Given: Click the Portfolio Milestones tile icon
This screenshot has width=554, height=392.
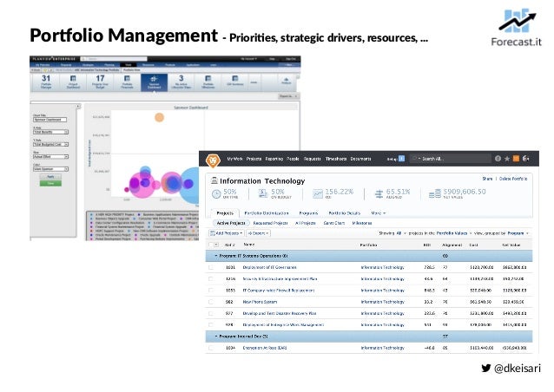Looking at the screenshot, I should tap(208, 79).
